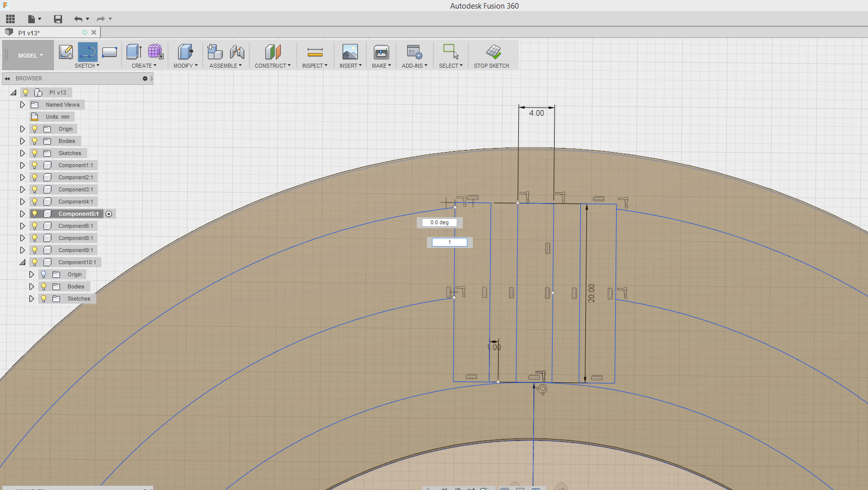This screenshot has width=868, height=490.
Task: Select the Extrude tool icon
Action: pos(134,52)
